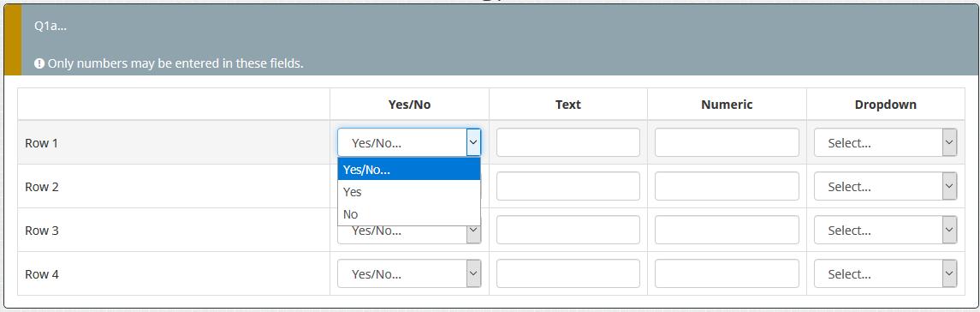Click the Row 1 Numeric input field
This screenshot has height=312, width=980.
coord(727,143)
